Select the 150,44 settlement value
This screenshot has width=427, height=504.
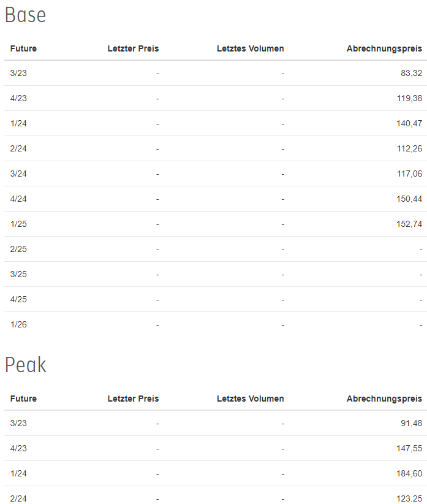coord(409,199)
